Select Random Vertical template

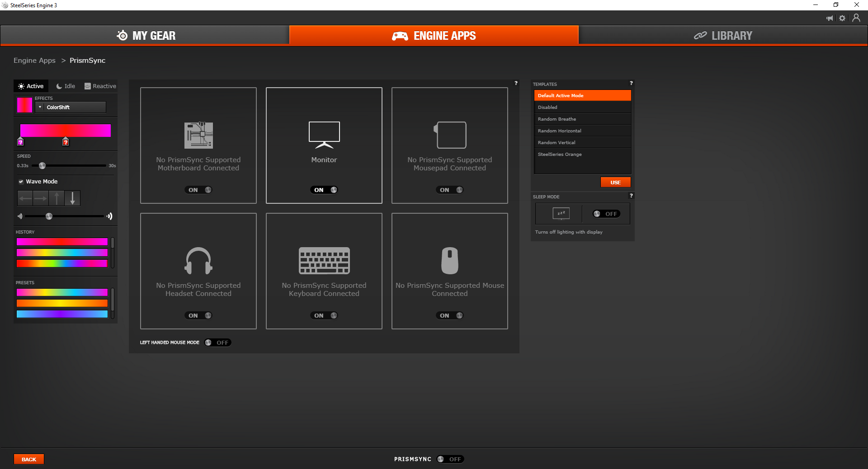(x=582, y=142)
